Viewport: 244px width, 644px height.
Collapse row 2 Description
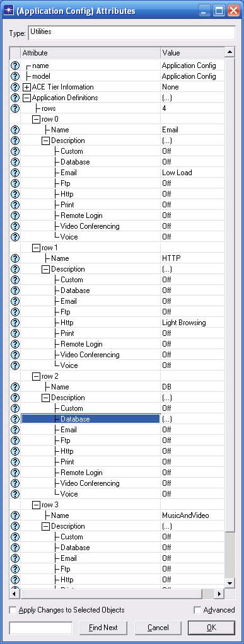[46, 398]
